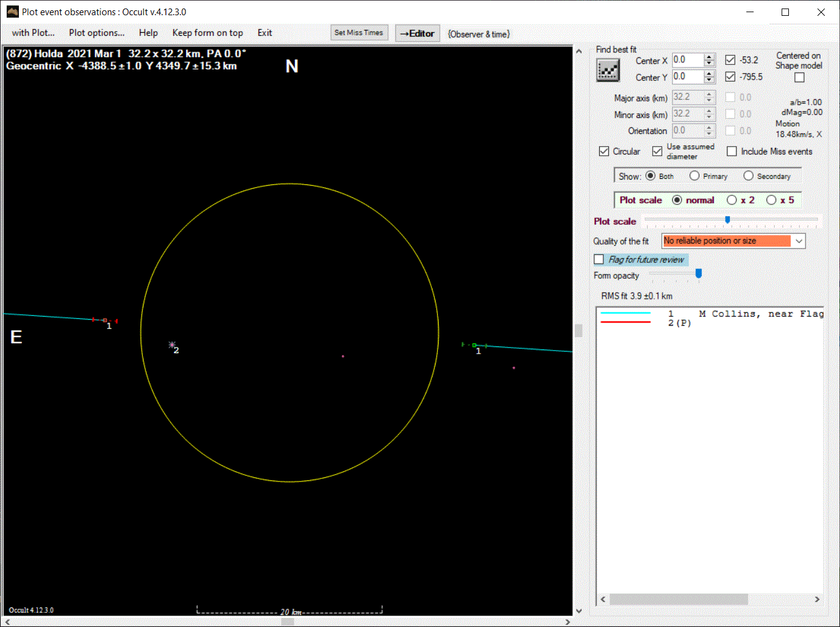840x627 pixels.
Task: Select the x 2 plot scale option
Action: click(x=732, y=200)
